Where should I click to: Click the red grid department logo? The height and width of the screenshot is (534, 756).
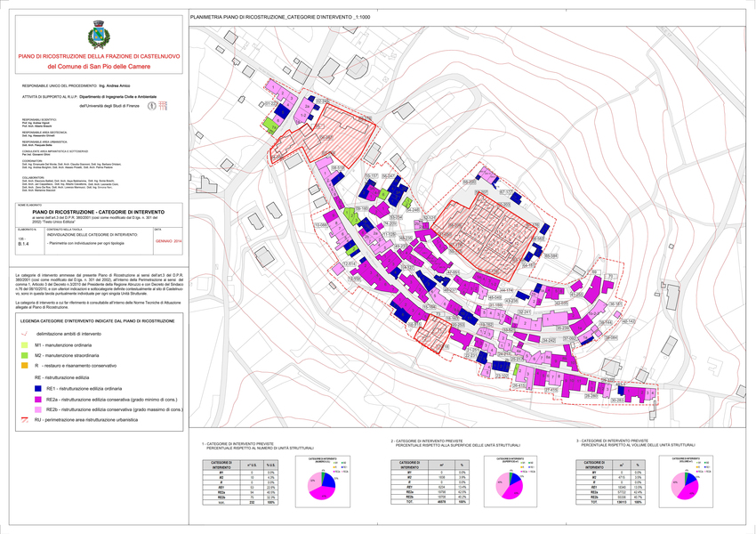(x=163, y=106)
